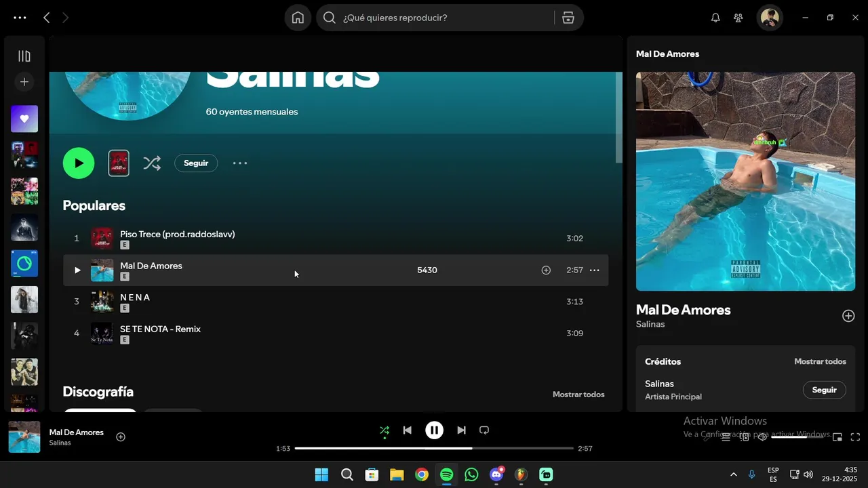
Task: Open more options dots next to Seguir
Action: click(240, 163)
